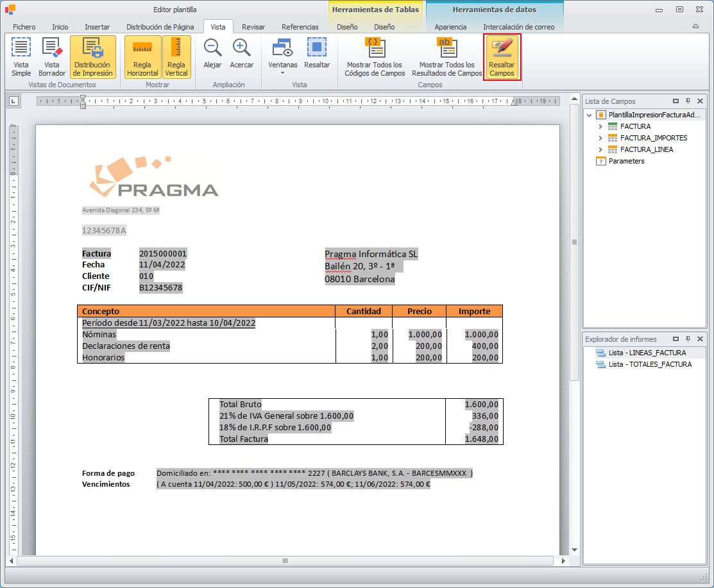Image resolution: width=714 pixels, height=588 pixels.
Task: Maximize the Lista de Campos panel
Action: [676, 101]
